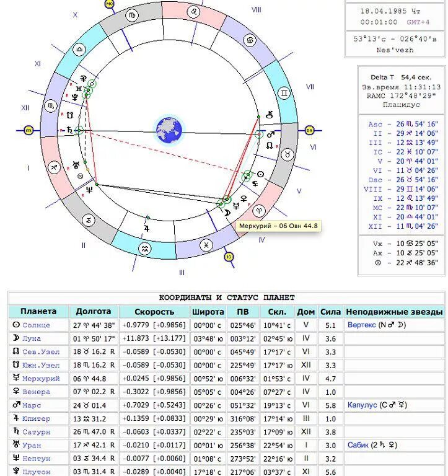Click the Aquarius sign on the zodiac ring

tap(145, 249)
